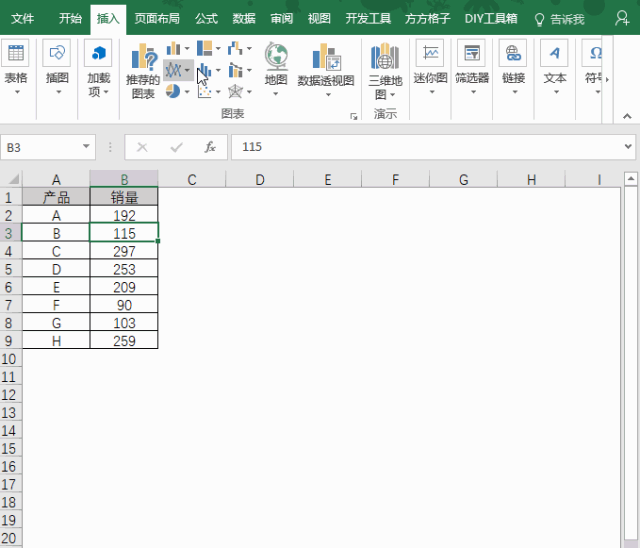Open the Charts group dialog launcher
Image resolution: width=640 pixels, height=548 pixels.
[x=353, y=117]
